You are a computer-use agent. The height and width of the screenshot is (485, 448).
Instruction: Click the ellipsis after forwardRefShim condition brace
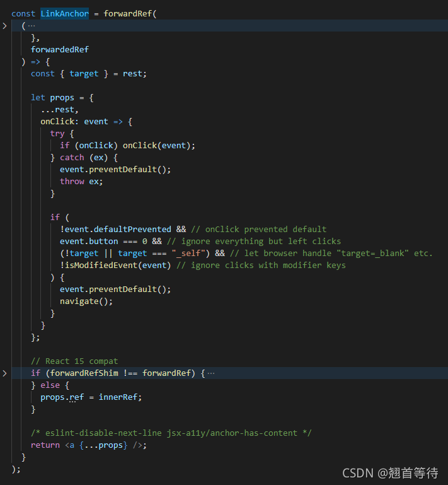point(211,373)
